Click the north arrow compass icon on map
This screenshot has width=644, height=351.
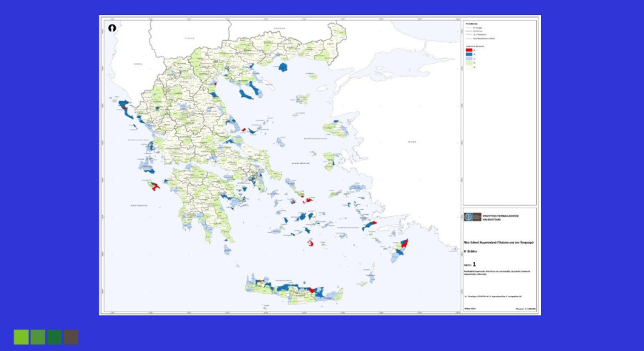[x=112, y=28]
